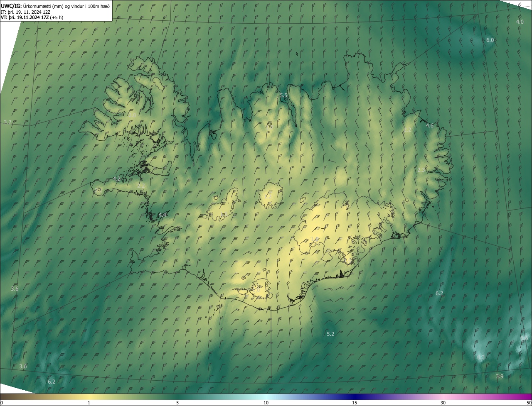The width and height of the screenshot is (532, 406).
Task: Click the 4.0 value label
Action: 520,22
